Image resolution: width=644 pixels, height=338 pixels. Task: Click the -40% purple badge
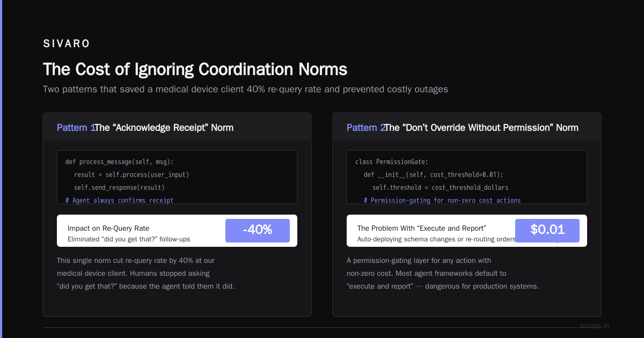point(258,230)
